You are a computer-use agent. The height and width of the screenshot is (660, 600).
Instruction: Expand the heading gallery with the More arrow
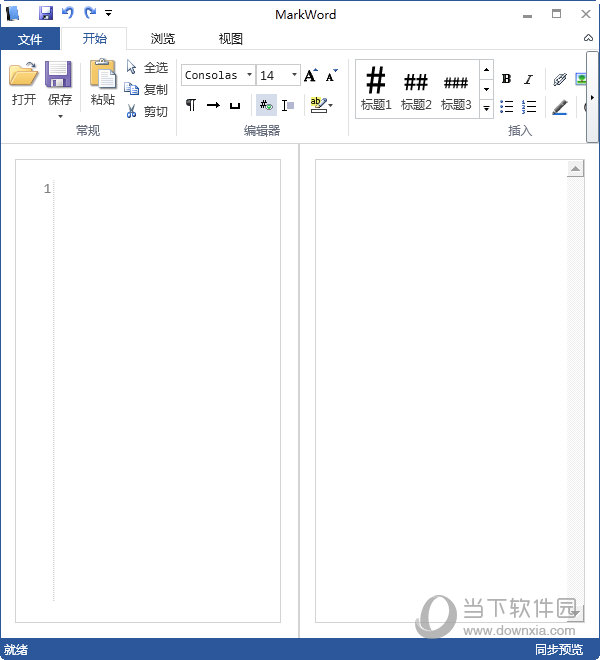[x=486, y=109]
